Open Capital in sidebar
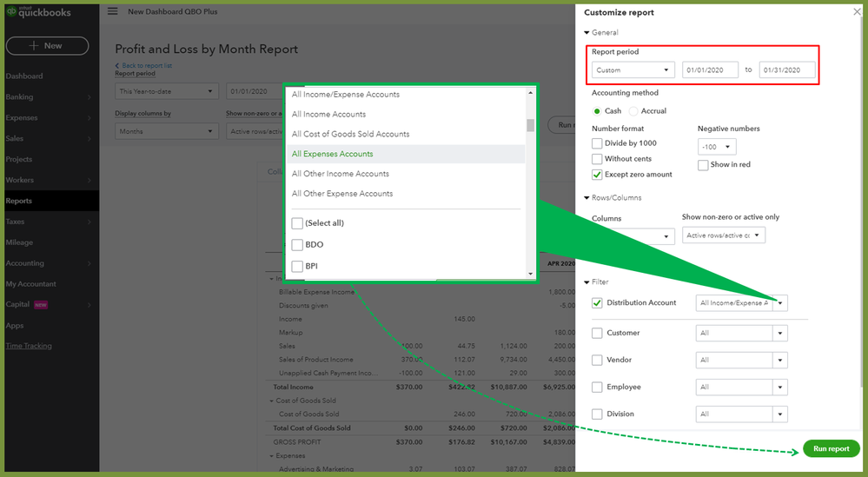Viewport: 868px width, 477px height. [17, 304]
